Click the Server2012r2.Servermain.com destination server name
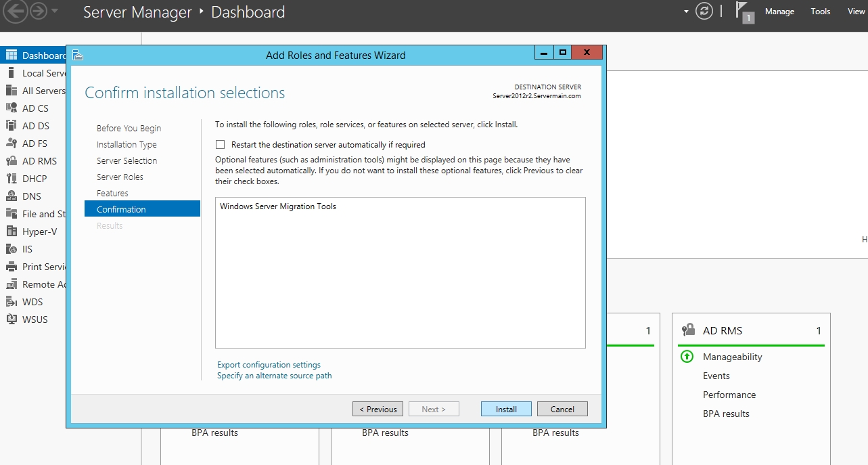The height and width of the screenshot is (465, 868). (536, 96)
